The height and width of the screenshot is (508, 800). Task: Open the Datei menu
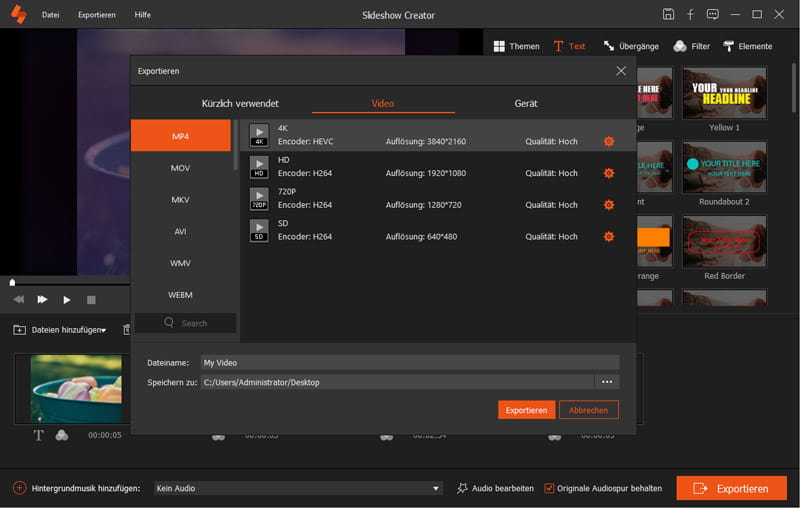tap(50, 15)
